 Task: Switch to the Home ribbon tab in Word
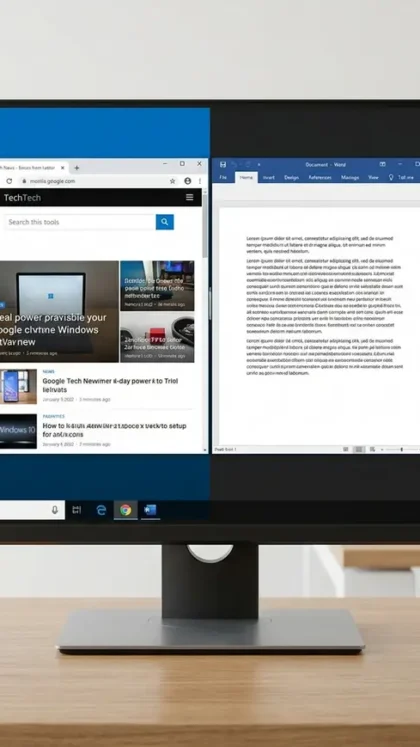click(x=246, y=177)
